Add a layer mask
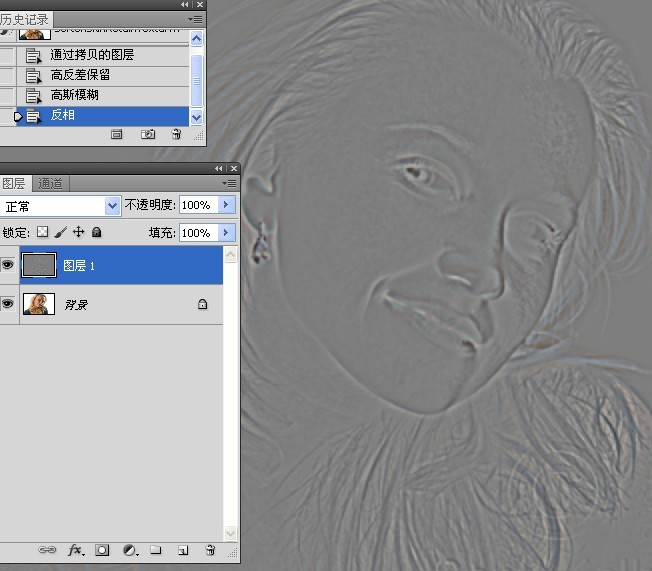Viewport: 652px width, 571px height. [102, 550]
